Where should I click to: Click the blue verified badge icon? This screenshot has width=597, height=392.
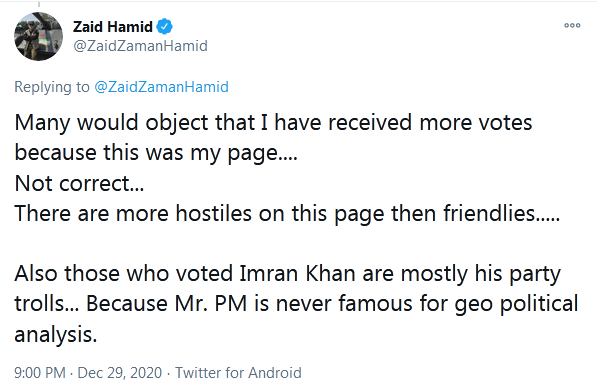pyautogui.click(x=164, y=27)
